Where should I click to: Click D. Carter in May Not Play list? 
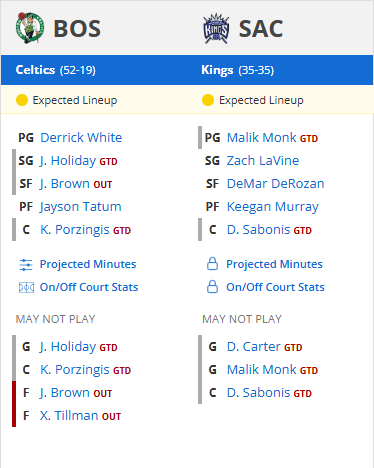253,347
